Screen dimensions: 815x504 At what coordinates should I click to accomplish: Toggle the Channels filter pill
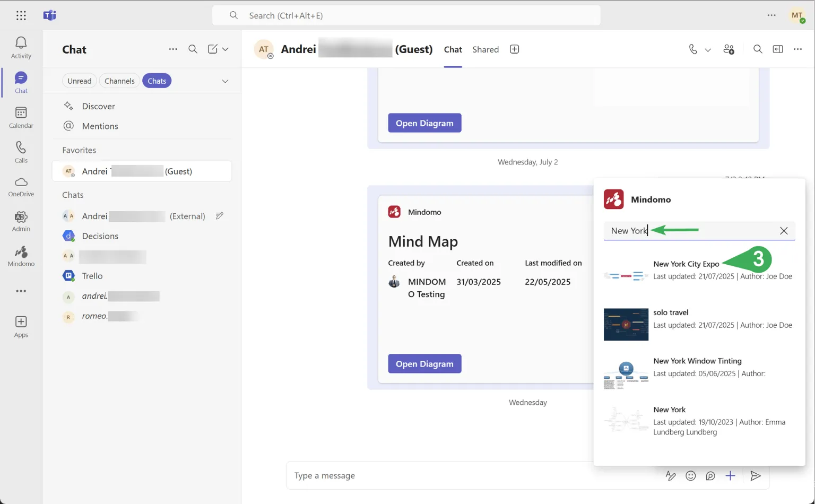click(119, 81)
